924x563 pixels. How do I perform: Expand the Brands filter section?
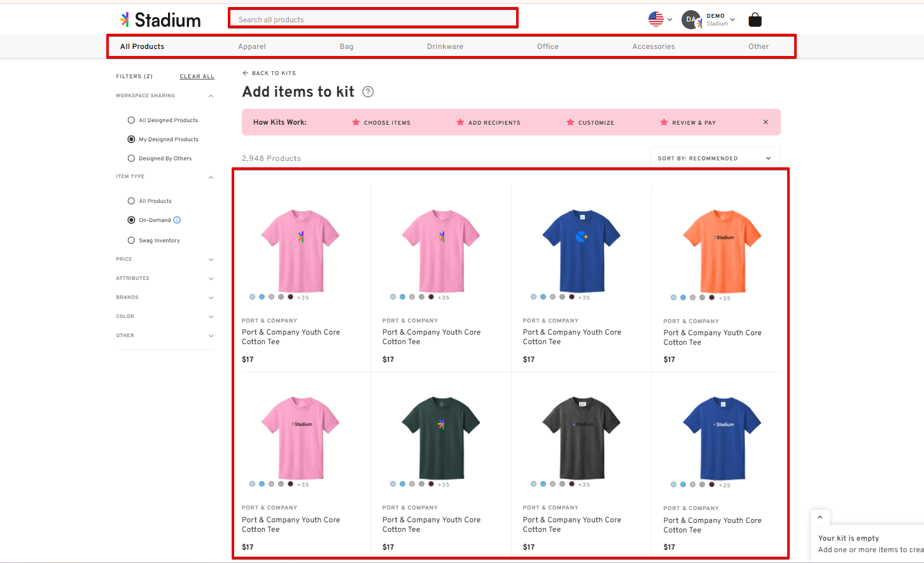[x=211, y=298]
